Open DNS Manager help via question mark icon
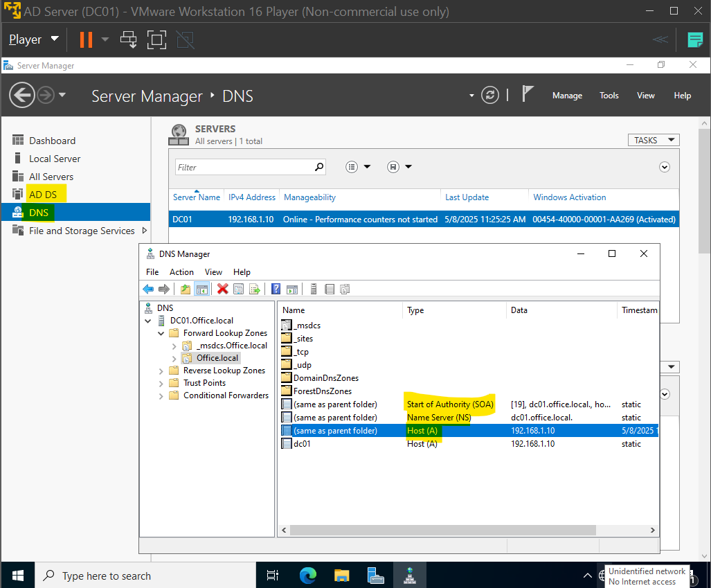 [x=276, y=289]
